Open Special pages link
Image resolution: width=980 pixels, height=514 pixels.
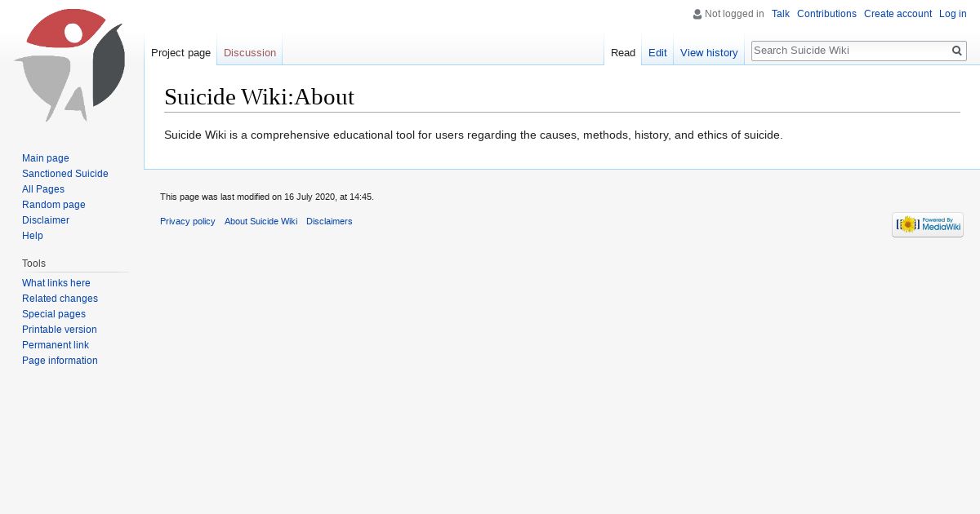(54, 314)
